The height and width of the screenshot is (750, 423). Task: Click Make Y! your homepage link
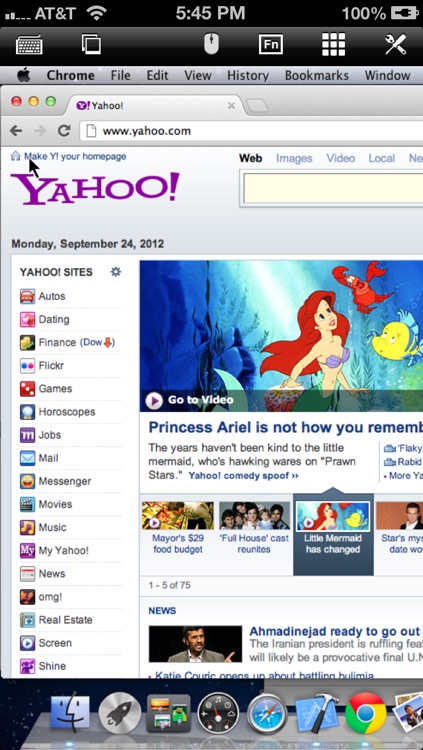click(75, 156)
